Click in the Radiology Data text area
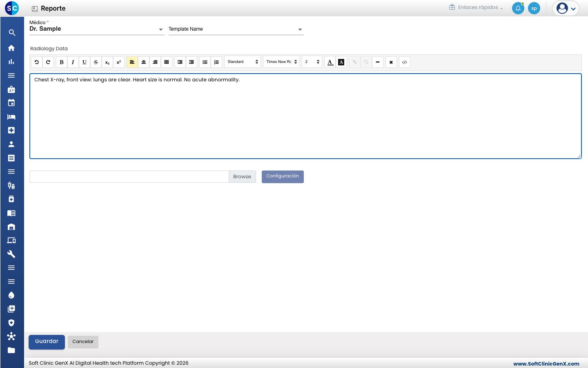Screen dimensions: 588x368 [x=305, y=116]
